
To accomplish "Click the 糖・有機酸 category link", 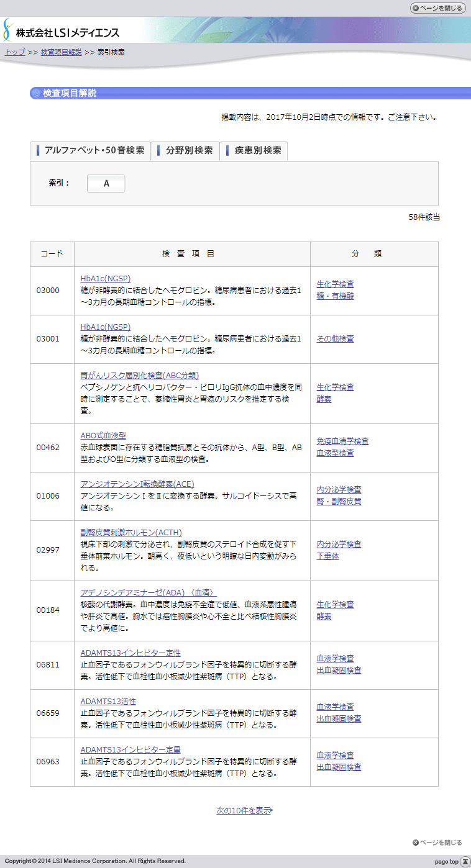I will (335, 296).
